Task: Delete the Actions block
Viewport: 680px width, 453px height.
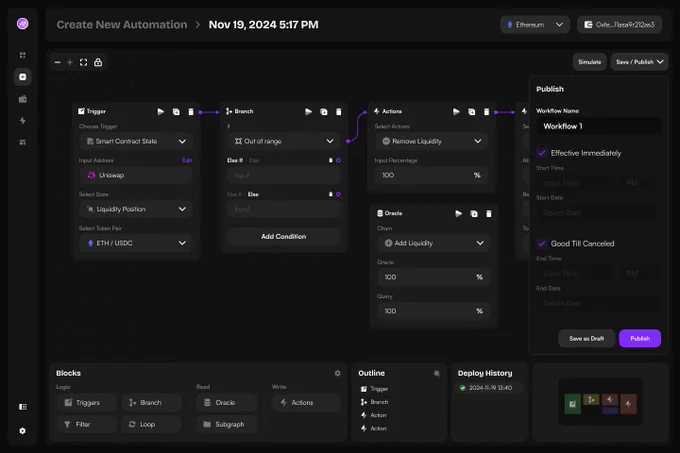Action: 487,112
